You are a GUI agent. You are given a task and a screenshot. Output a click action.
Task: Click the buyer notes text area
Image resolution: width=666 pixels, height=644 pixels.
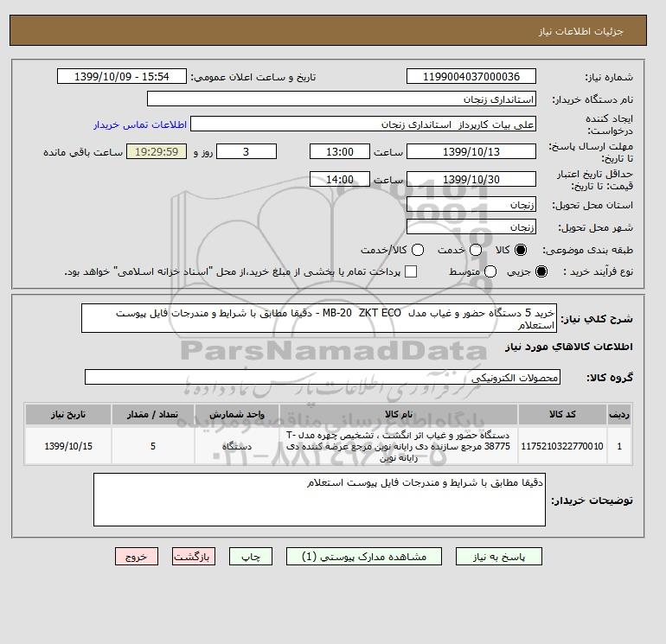point(319,500)
